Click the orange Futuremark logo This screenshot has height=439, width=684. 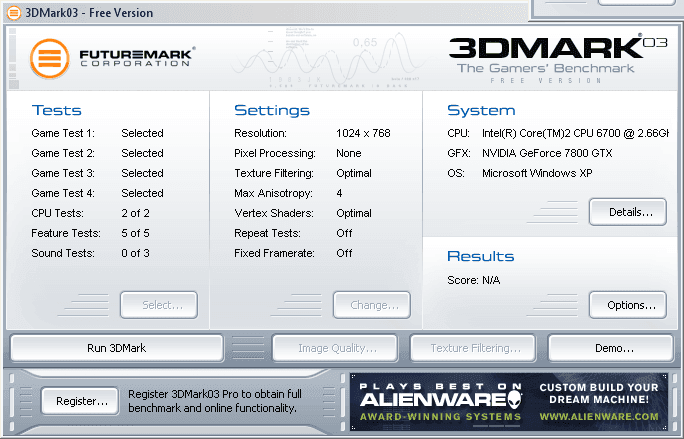click(x=50, y=58)
